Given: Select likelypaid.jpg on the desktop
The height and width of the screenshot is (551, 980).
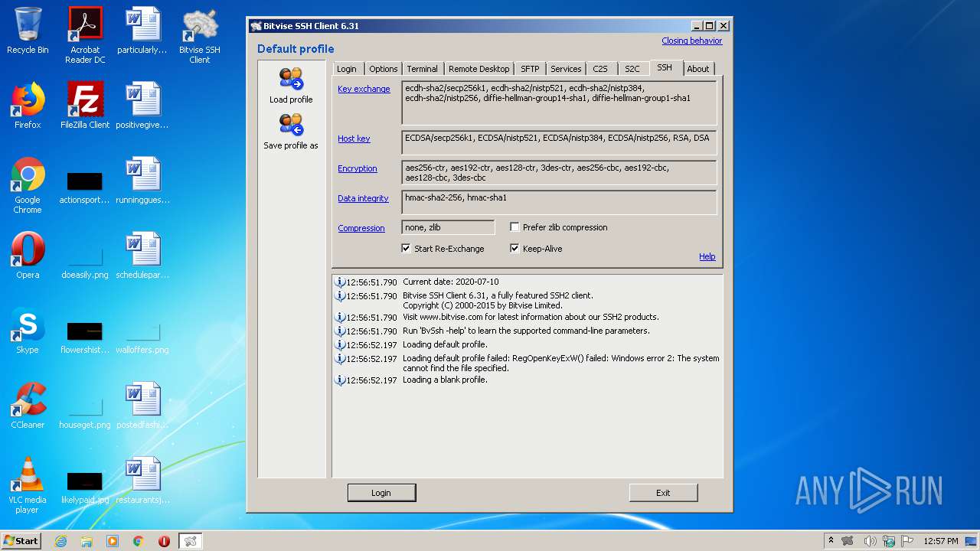Looking at the screenshot, I should coord(85,487).
